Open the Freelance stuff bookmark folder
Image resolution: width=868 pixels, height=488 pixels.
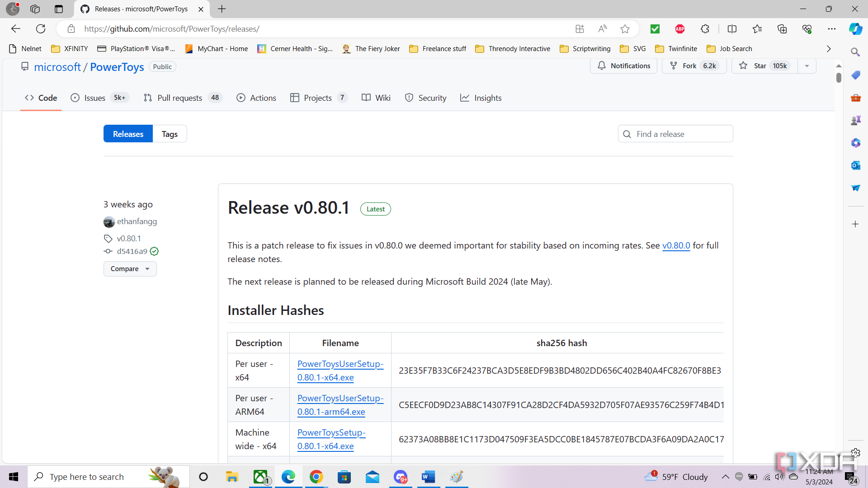pyautogui.click(x=438, y=49)
